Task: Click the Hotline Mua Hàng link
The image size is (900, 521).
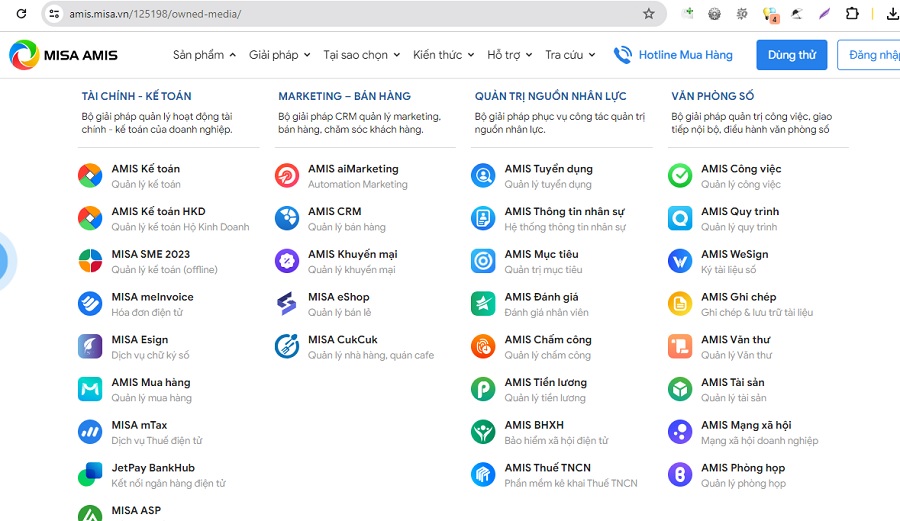Action: [673, 55]
